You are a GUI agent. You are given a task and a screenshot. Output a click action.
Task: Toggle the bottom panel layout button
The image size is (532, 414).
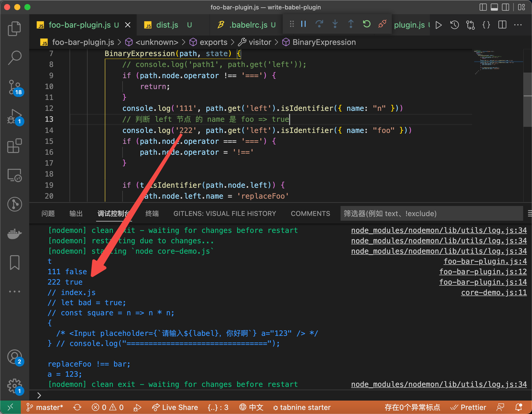pyautogui.click(x=494, y=7)
